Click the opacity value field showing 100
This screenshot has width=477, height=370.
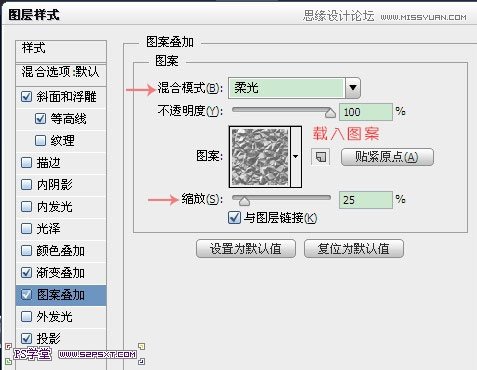[366, 112]
